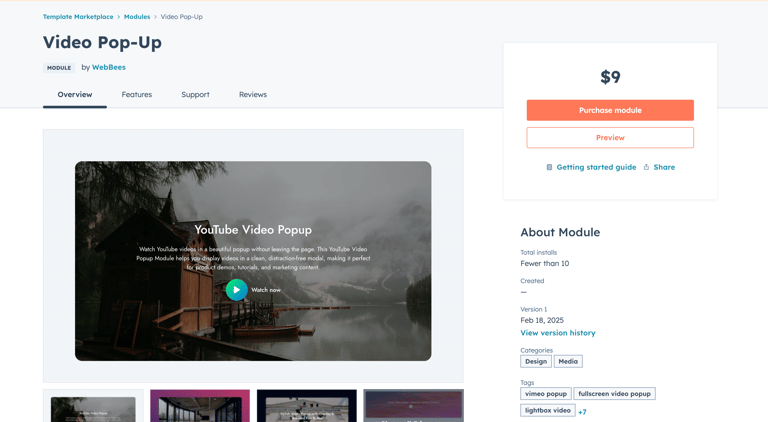
Task: Click the Preview button
Action: tap(610, 138)
